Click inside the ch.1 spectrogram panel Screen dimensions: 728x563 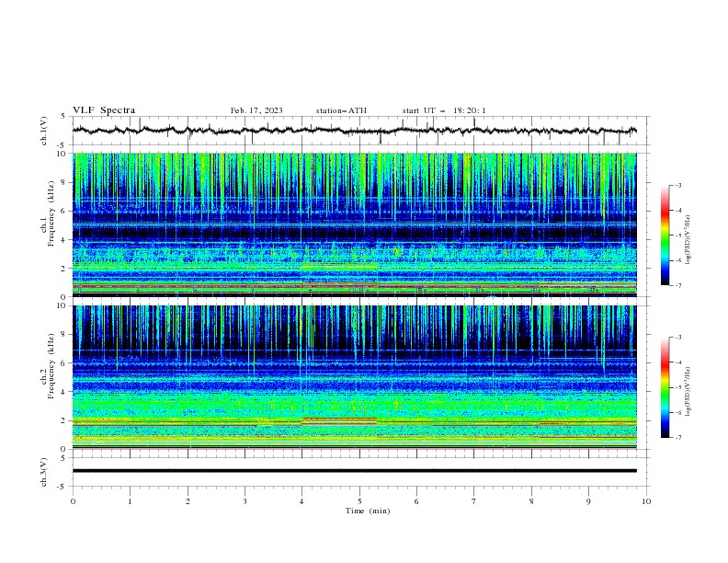coord(354,224)
